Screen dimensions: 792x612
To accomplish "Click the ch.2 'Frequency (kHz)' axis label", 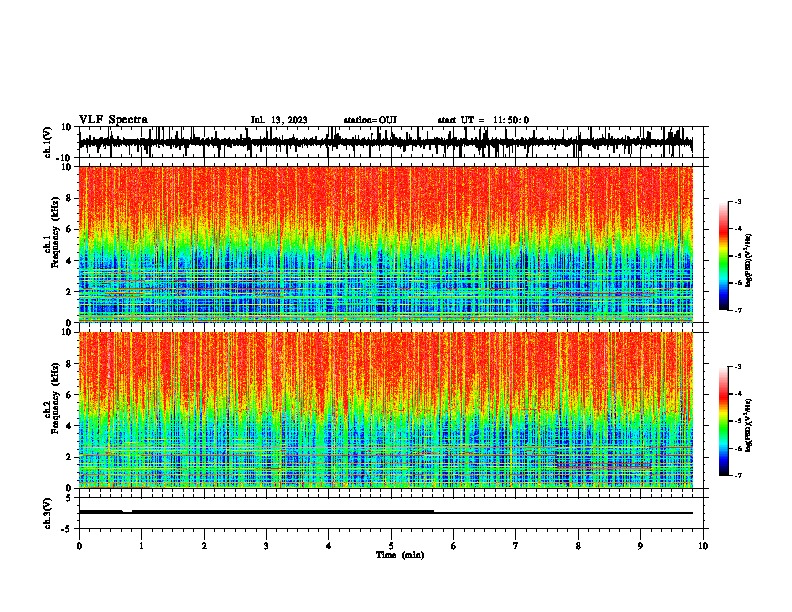I will coord(55,398).
